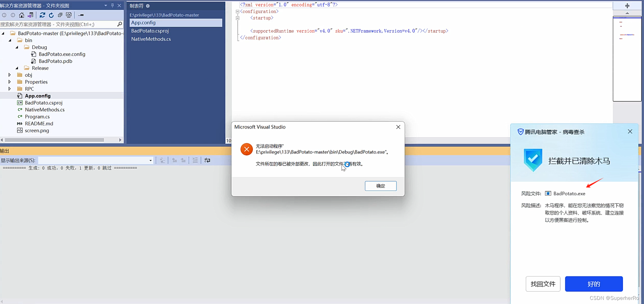Select screen.png file
The width and height of the screenshot is (644, 304).
(x=37, y=131)
